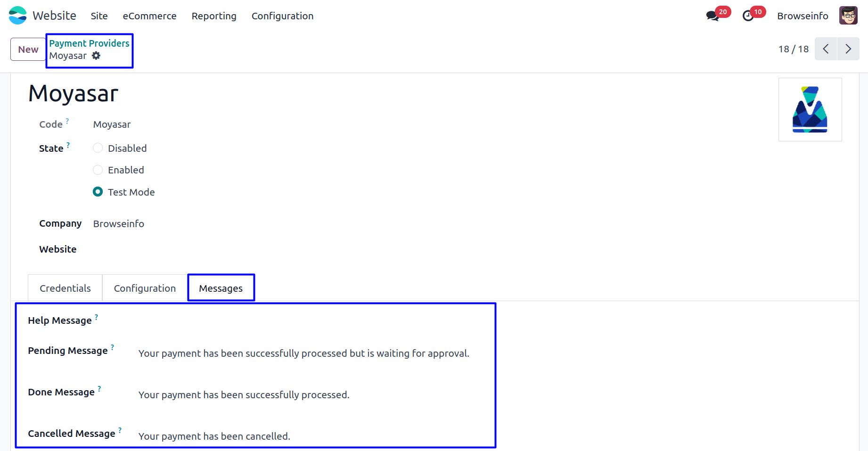Open the activities clock icon
The width and height of the screenshot is (868, 451).
point(748,16)
